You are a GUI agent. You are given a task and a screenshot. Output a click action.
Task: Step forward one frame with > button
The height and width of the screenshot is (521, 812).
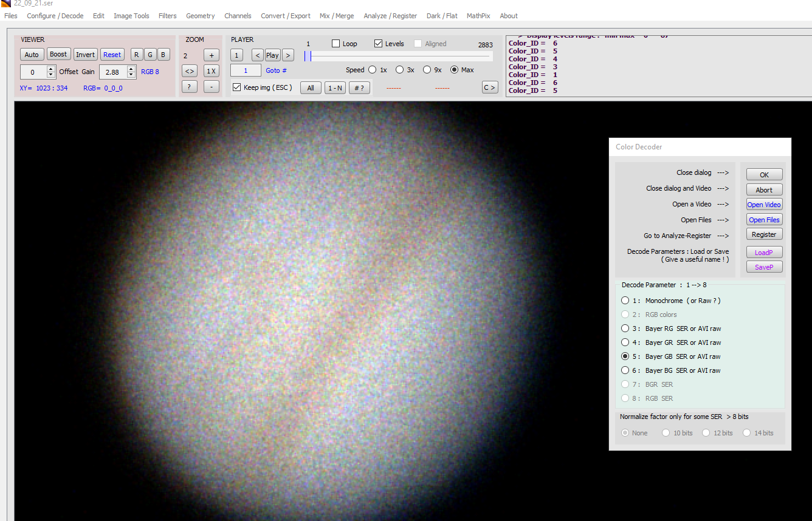click(x=287, y=55)
